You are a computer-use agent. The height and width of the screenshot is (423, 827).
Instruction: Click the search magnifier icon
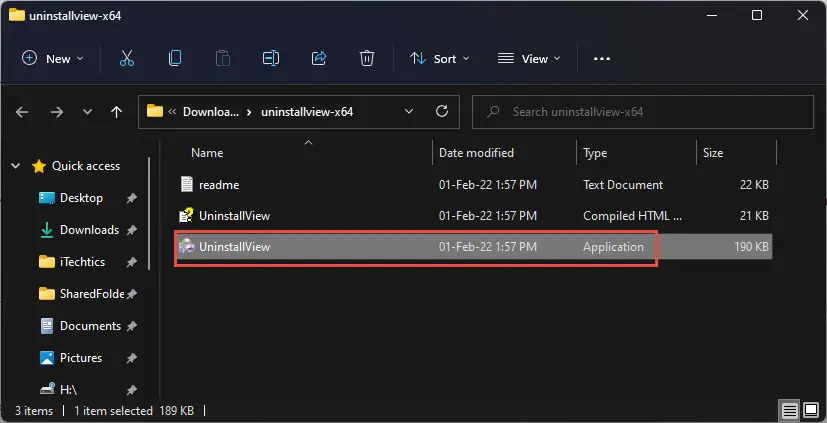point(493,112)
